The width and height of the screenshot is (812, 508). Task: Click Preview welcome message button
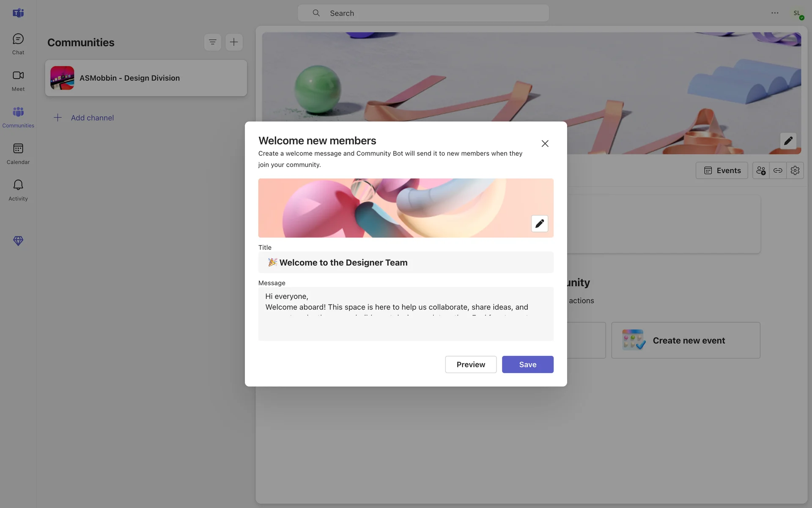470,364
